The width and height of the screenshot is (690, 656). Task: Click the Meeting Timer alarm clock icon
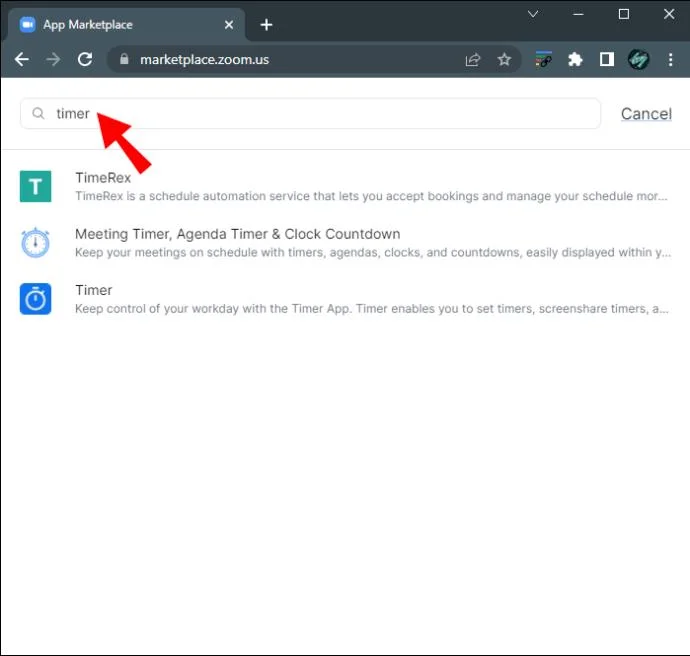(36, 243)
